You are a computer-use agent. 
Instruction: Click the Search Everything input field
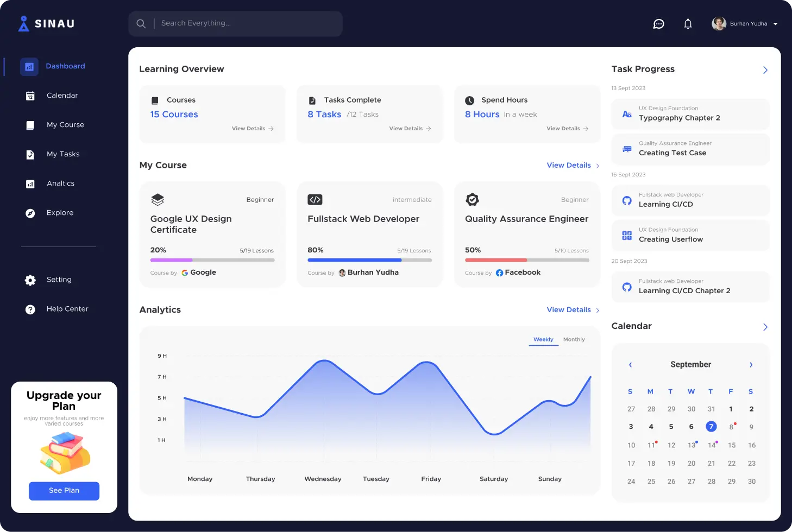[x=247, y=23]
